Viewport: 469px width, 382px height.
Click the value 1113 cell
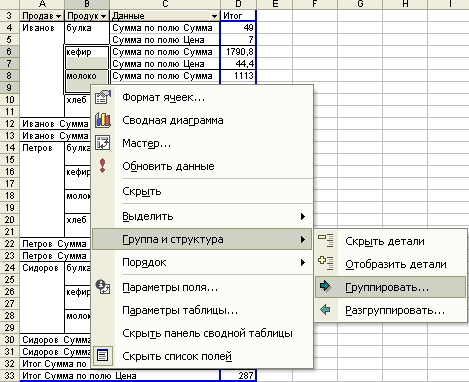pyautogui.click(x=238, y=76)
